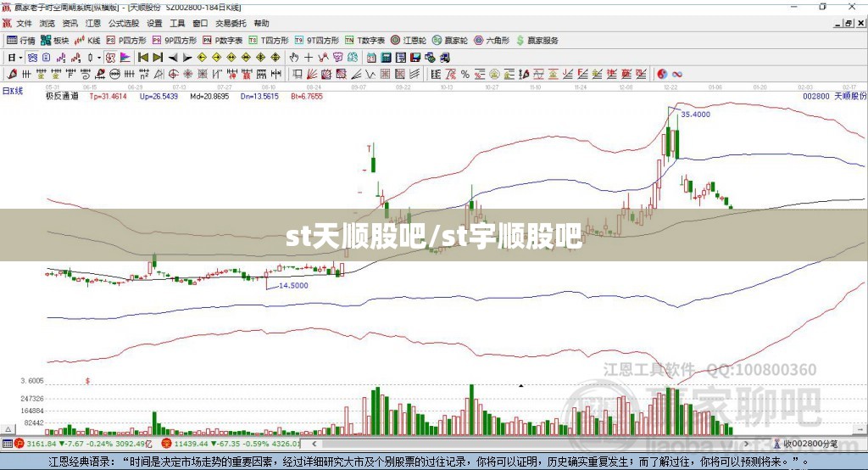
Task: Click the Tp=31.4614 indicator value
Action: pyautogui.click(x=108, y=96)
